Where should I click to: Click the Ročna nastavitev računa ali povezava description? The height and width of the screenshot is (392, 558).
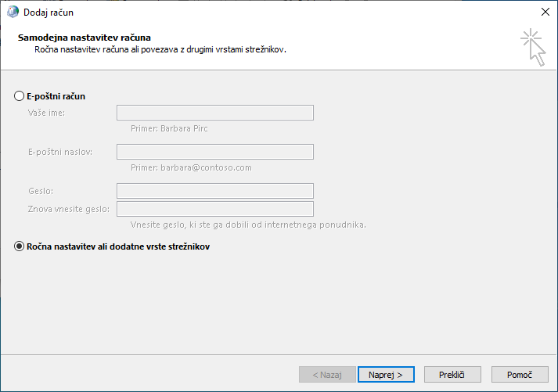pos(160,49)
